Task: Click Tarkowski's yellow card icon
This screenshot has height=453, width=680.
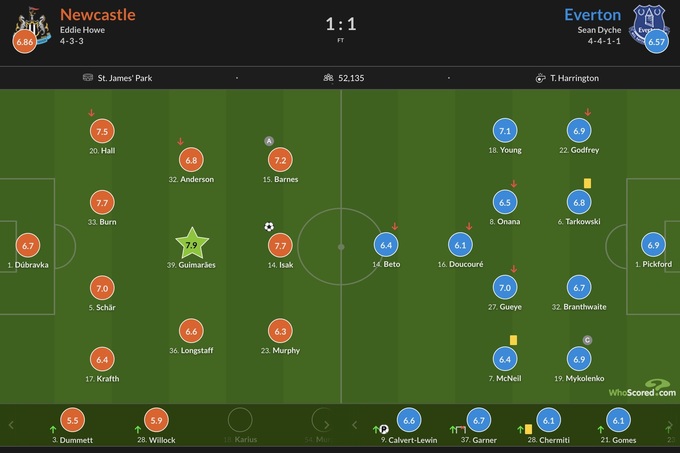Action: click(x=587, y=183)
